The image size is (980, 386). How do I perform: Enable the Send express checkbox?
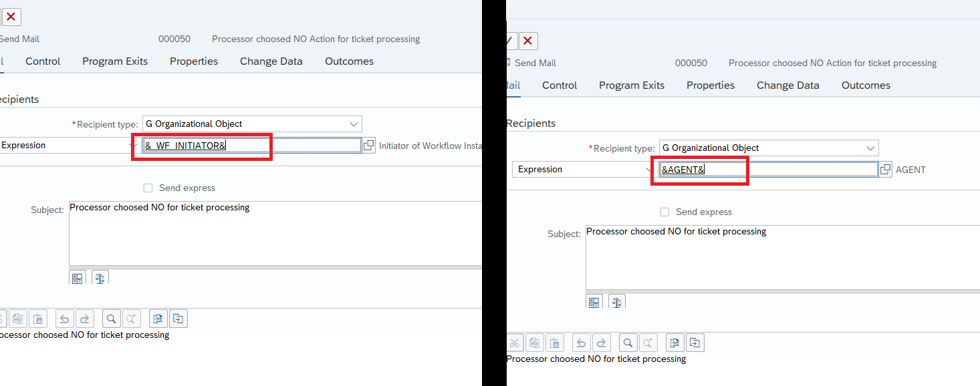click(x=147, y=188)
